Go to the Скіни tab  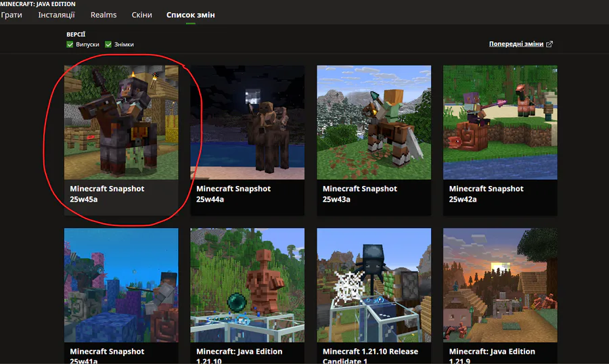[142, 15]
